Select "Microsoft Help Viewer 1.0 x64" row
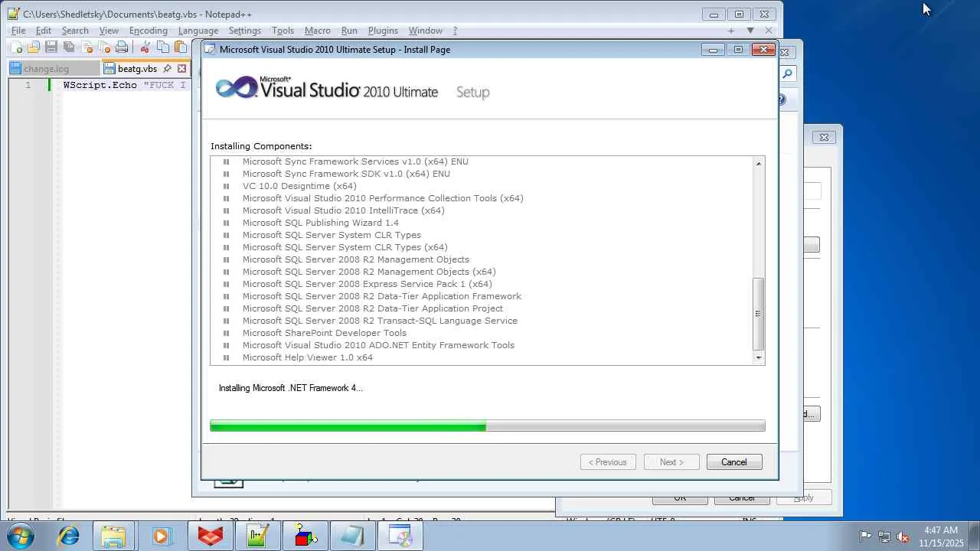 [308, 357]
